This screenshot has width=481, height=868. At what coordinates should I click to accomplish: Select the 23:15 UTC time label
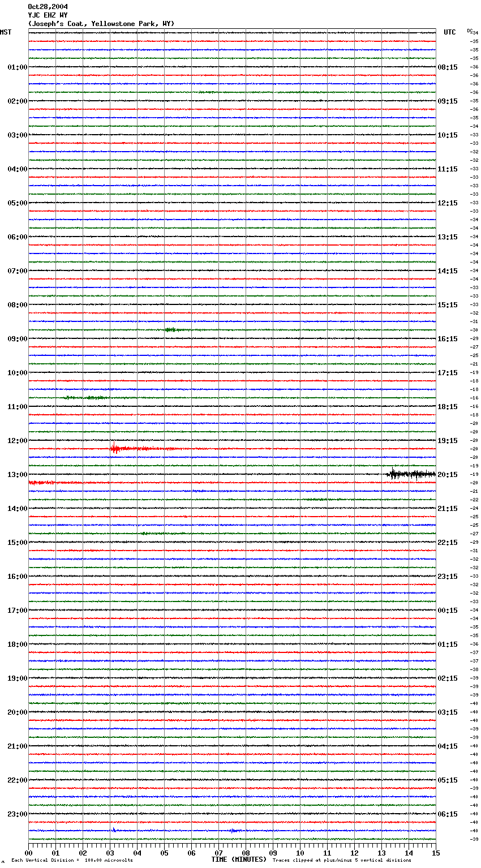click(x=448, y=577)
